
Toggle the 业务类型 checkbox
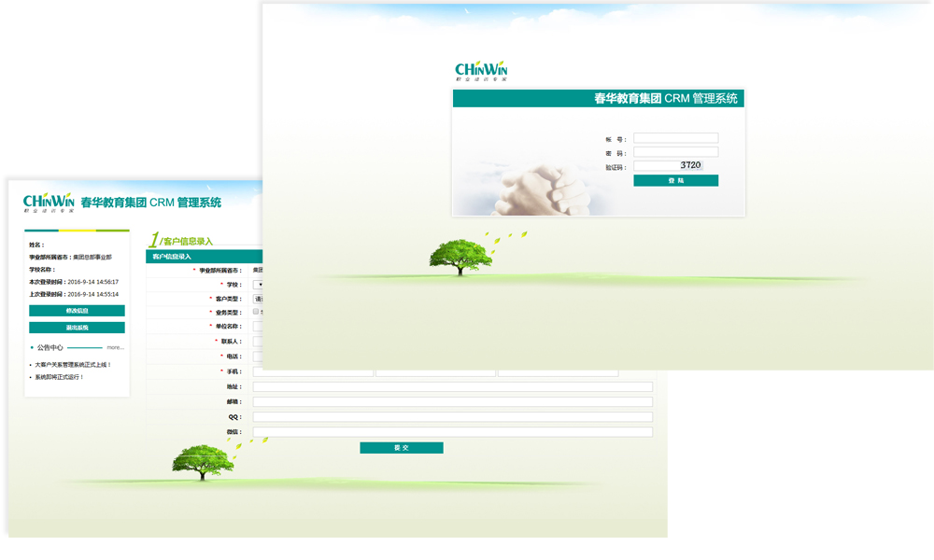256,312
